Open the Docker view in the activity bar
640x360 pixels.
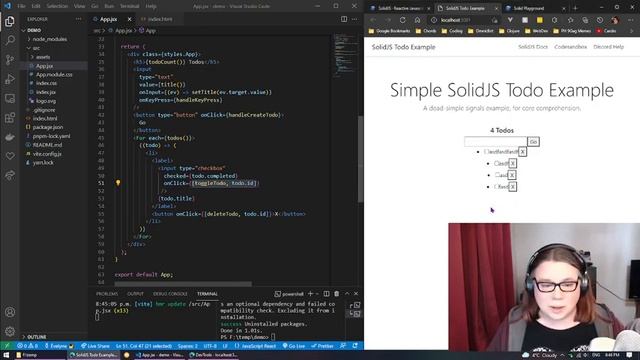[x=10, y=137]
